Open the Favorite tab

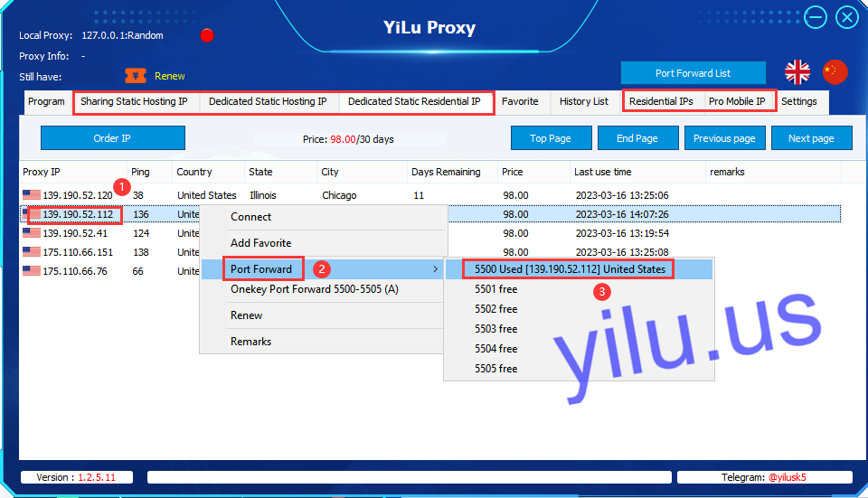coord(520,102)
